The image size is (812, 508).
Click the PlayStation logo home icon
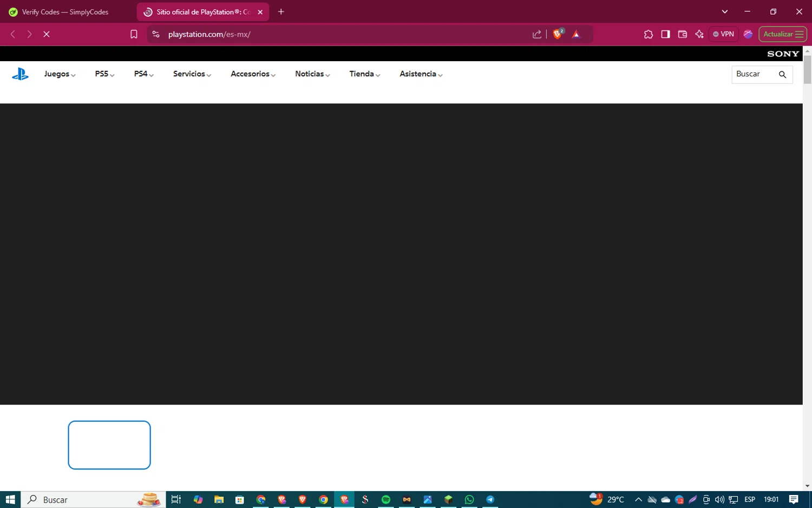[x=20, y=74]
